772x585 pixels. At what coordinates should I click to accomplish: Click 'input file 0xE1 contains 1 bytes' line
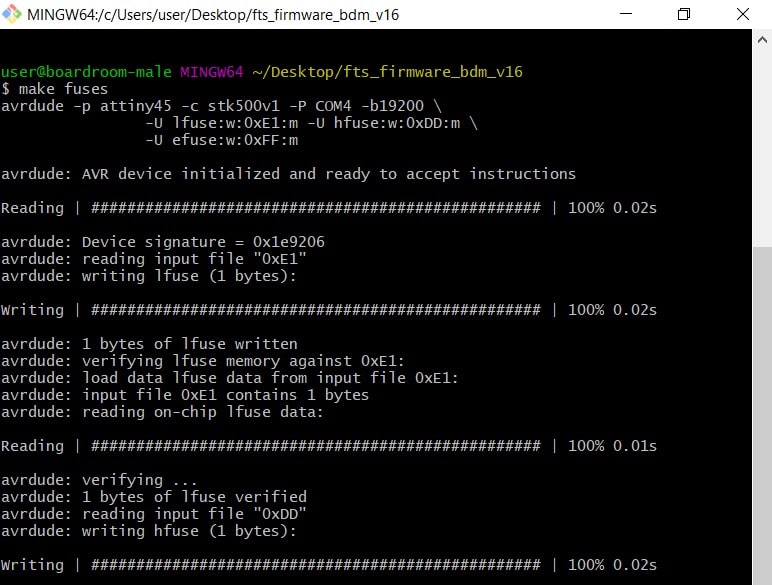tap(185, 395)
